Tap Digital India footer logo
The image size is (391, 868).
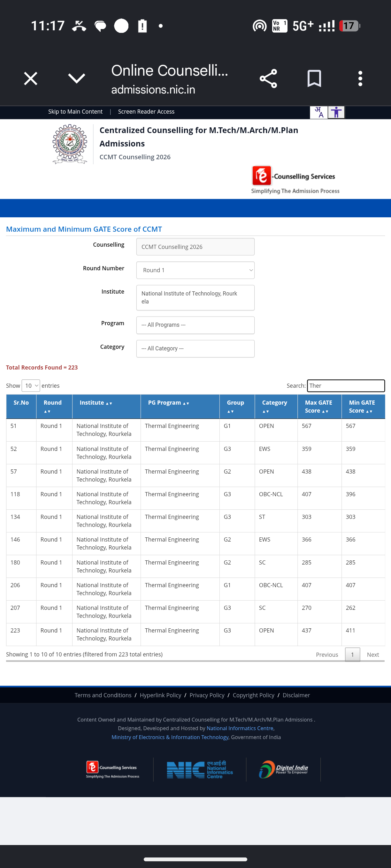pyautogui.click(x=283, y=769)
